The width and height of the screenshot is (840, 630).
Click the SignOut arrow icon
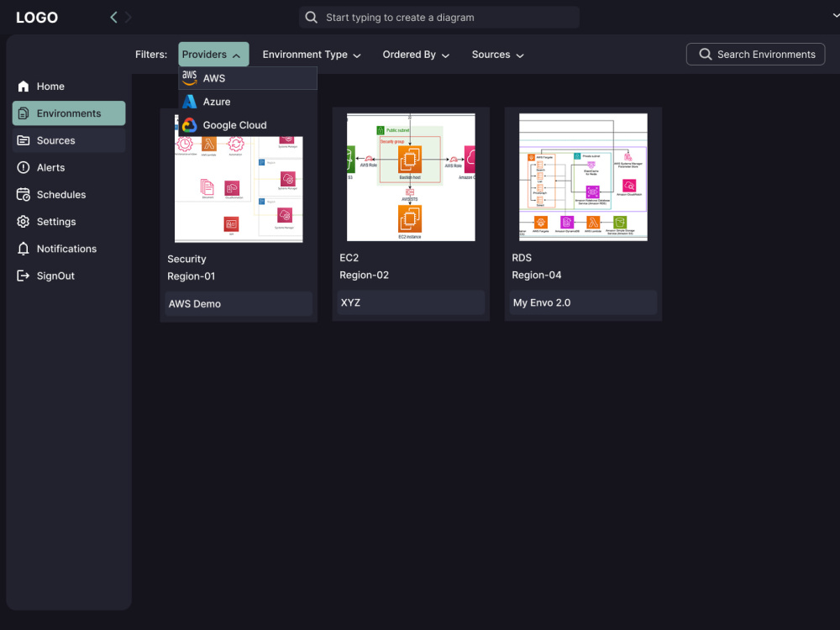click(23, 276)
